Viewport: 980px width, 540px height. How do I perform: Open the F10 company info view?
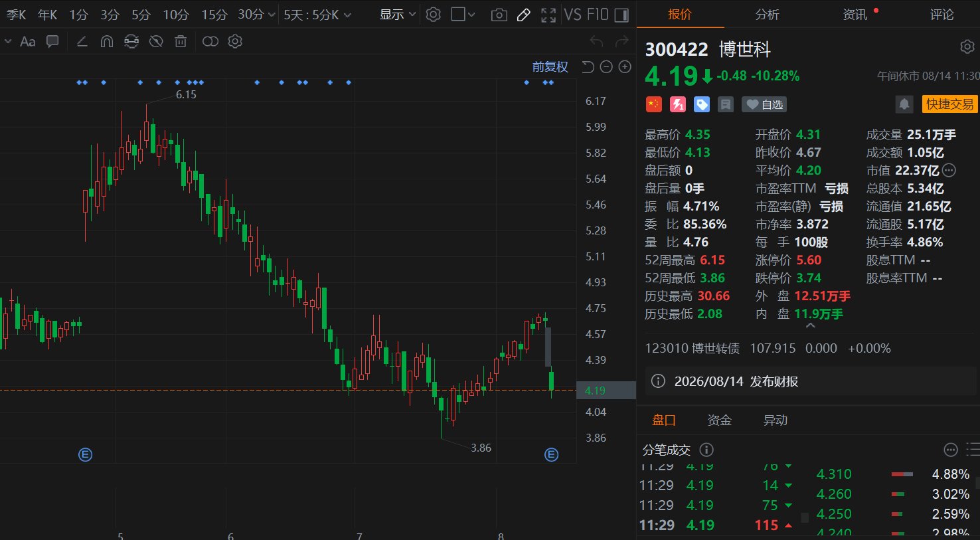pyautogui.click(x=598, y=15)
